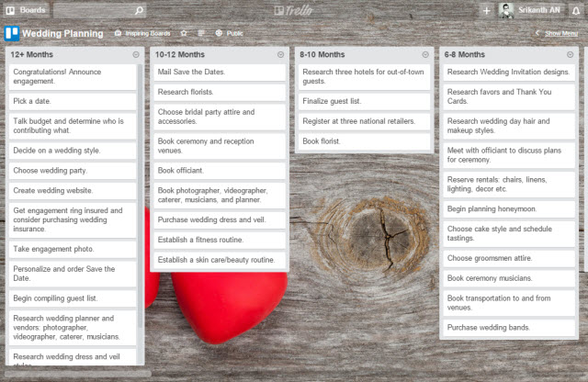This screenshot has height=382, width=588.
Task: Open Research favors and Thank You Cards
Action: coord(509,96)
